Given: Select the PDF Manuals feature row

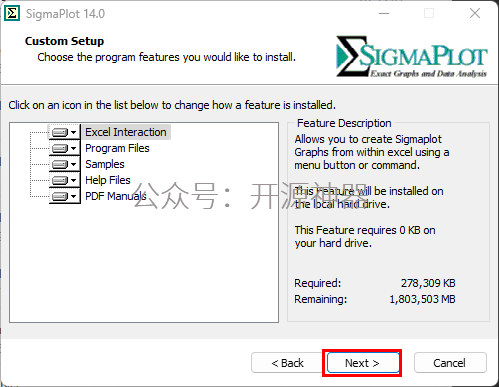Looking at the screenshot, I should 116,196.
